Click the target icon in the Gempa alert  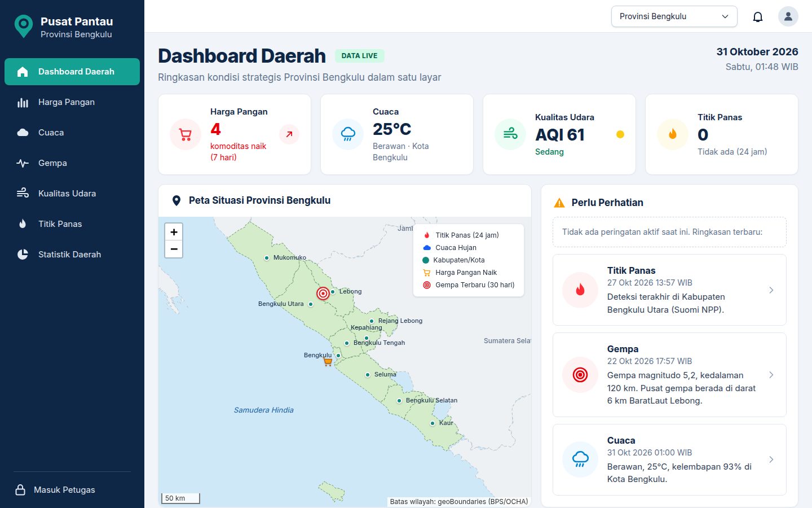pyautogui.click(x=580, y=375)
